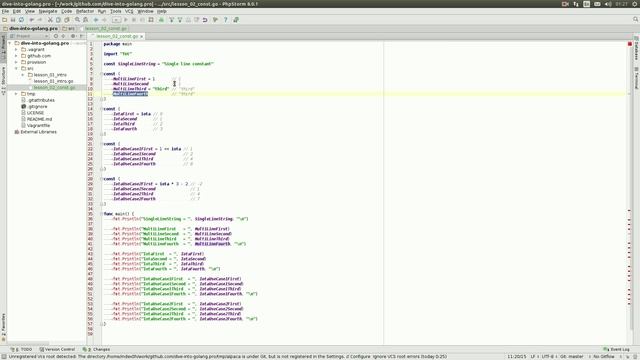Image resolution: width=640 pixels, height=360 pixels.
Task: Collapse the lesson_01_intro folder
Action: tap(23, 75)
